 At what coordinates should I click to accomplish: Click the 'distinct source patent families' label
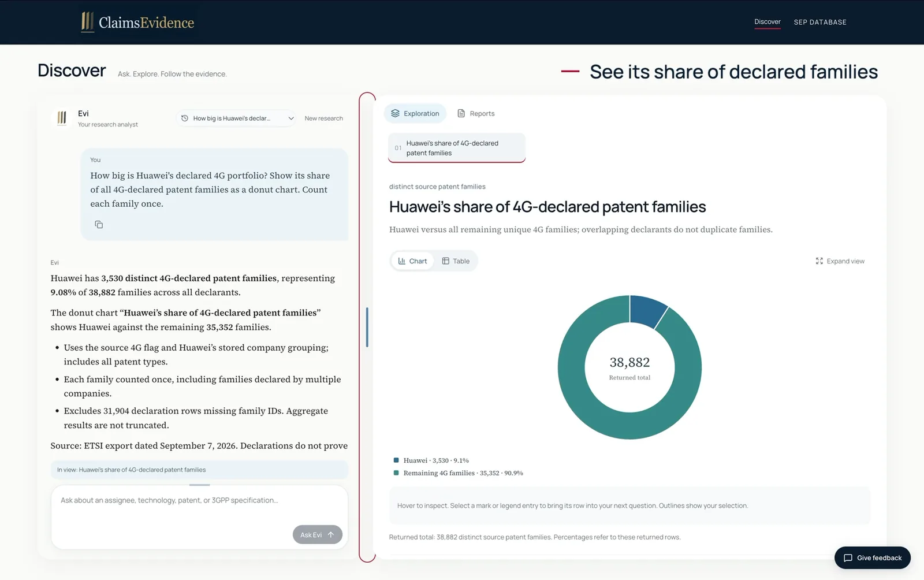click(437, 187)
